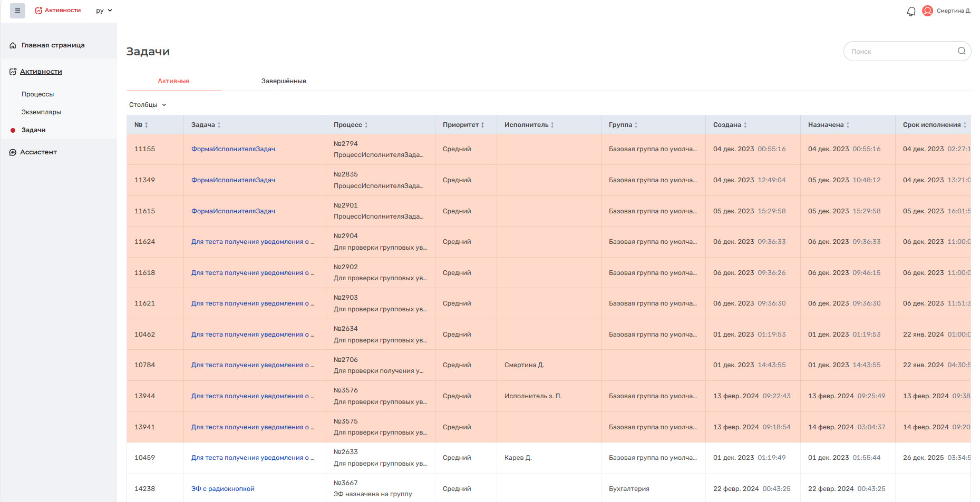Open Задачи in sidebar
Screen dimensions: 980x502
pos(33,130)
